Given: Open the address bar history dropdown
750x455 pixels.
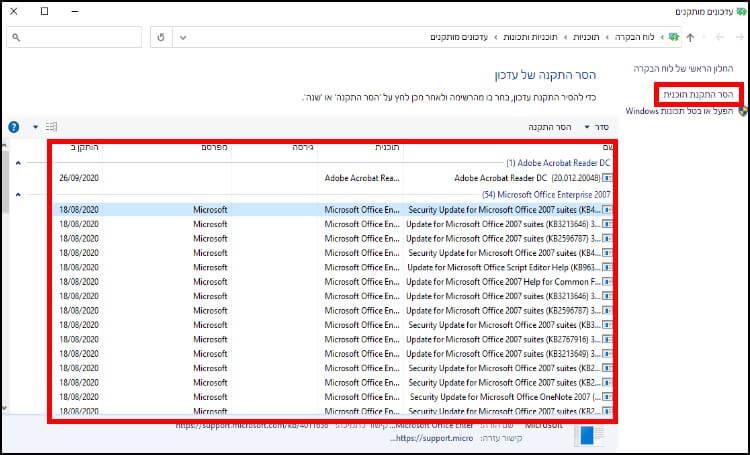Looking at the screenshot, I should [x=183, y=37].
